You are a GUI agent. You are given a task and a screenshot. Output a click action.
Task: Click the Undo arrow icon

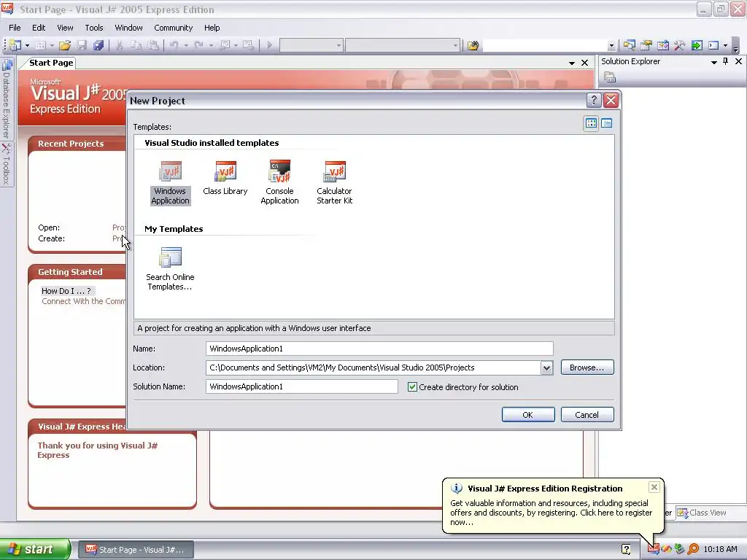(174, 45)
